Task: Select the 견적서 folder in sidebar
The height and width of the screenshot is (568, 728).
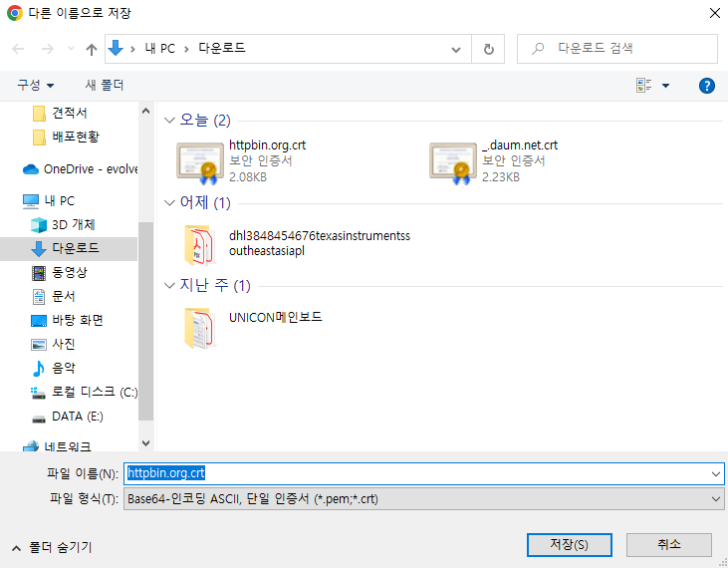Action: point(61,113)
